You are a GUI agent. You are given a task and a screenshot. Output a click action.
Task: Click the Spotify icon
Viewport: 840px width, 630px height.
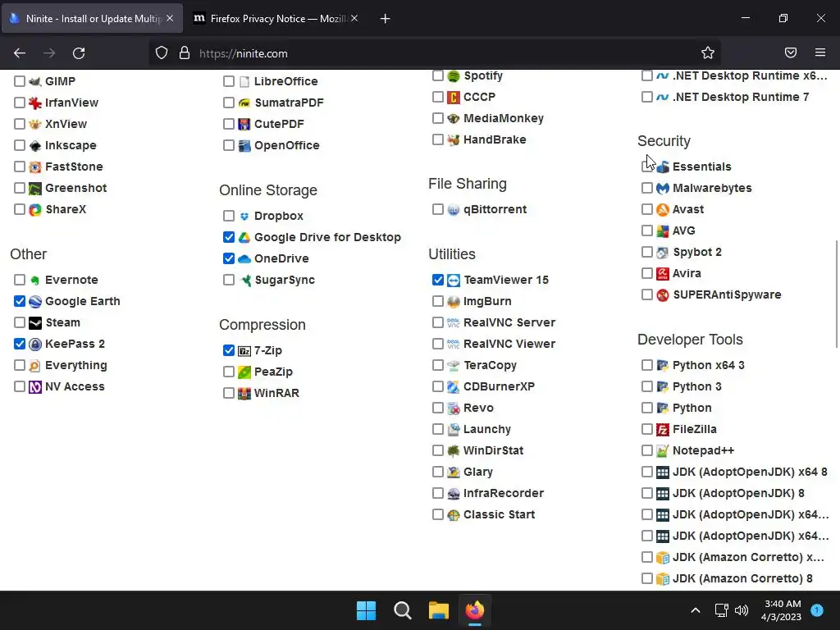pos(454,76)
